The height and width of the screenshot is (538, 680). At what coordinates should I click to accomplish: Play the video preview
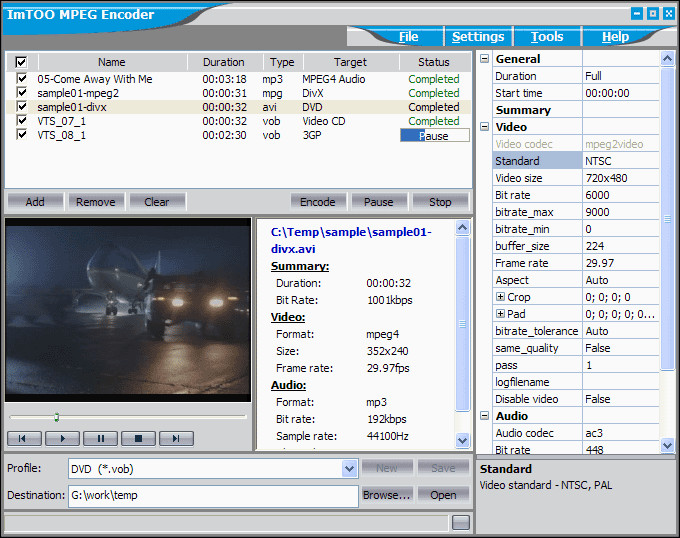click(x=62, y=439)
